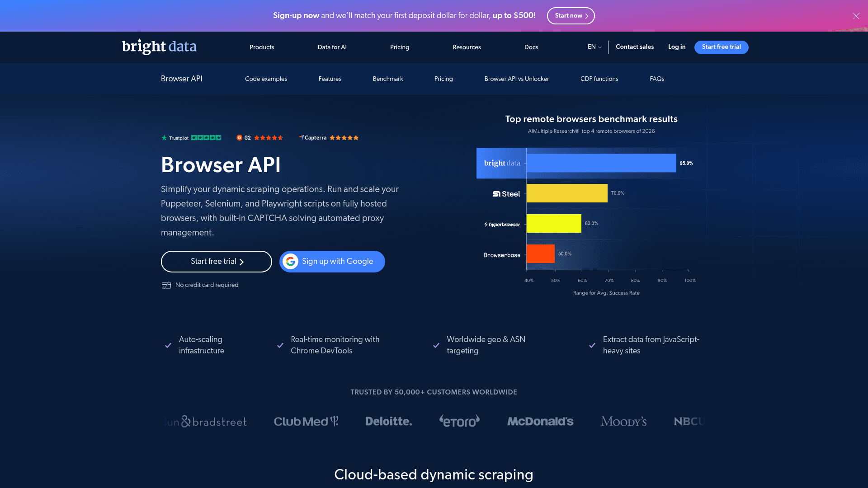
Task: Close the sign-up promotion banner
Action: pyautogui.click(x=856, y=16)
